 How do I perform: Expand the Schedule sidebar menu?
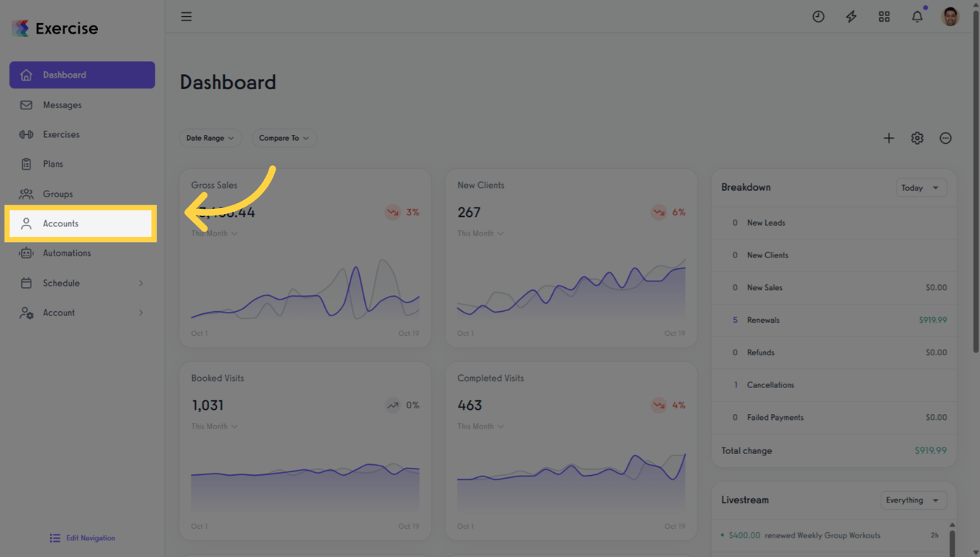pyautogui.click(x=62, y=283)
